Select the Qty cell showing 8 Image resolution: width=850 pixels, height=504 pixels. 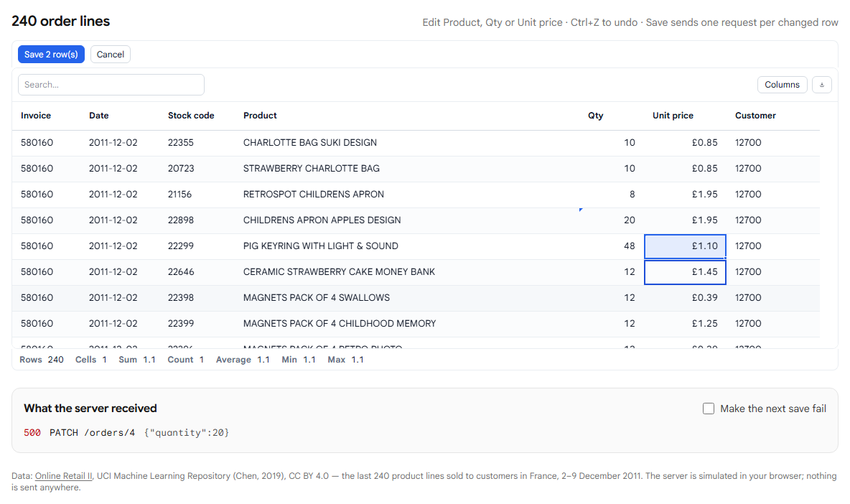[x=612, y=195]
